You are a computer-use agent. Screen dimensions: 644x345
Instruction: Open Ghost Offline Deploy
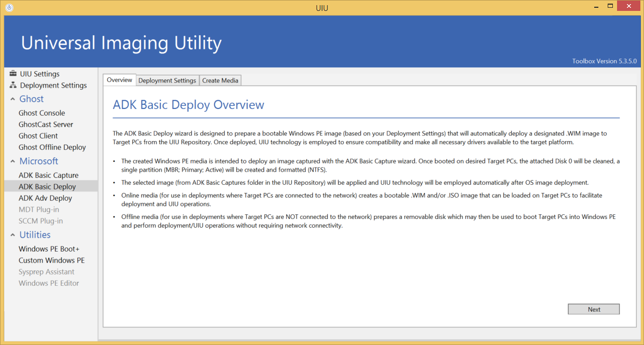point(52,147)
